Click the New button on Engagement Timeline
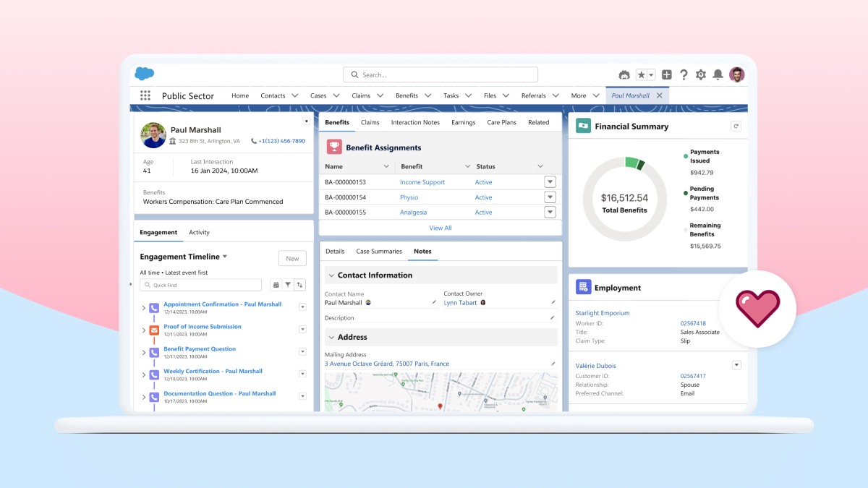The width and height of the screenshot is (868, 488). point(292,258)
